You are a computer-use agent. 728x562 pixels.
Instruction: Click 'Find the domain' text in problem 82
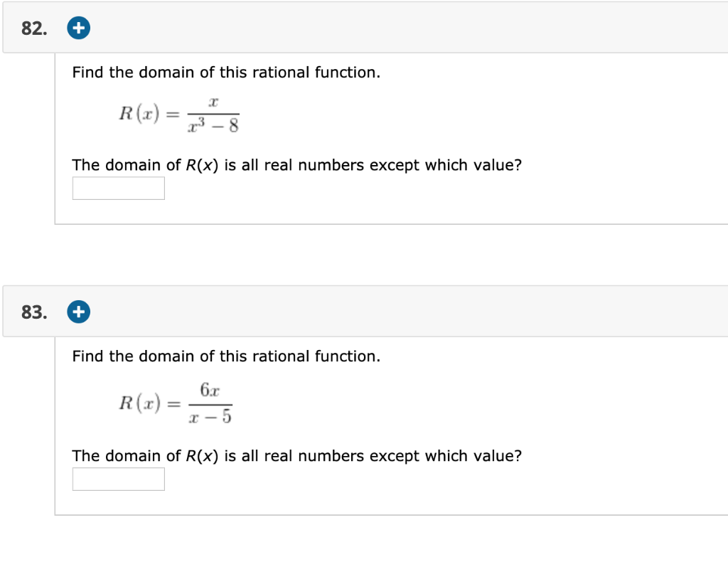click(x=225, y=72)
